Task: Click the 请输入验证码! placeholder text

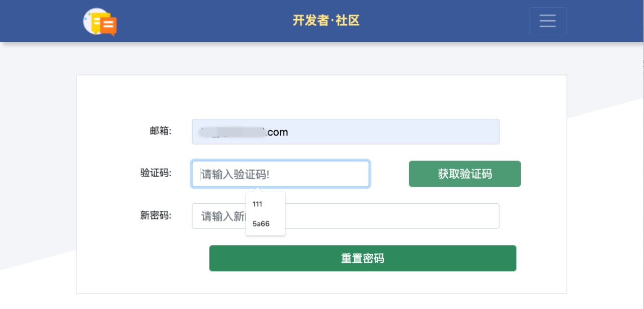Action: click(x=235, y=175)
